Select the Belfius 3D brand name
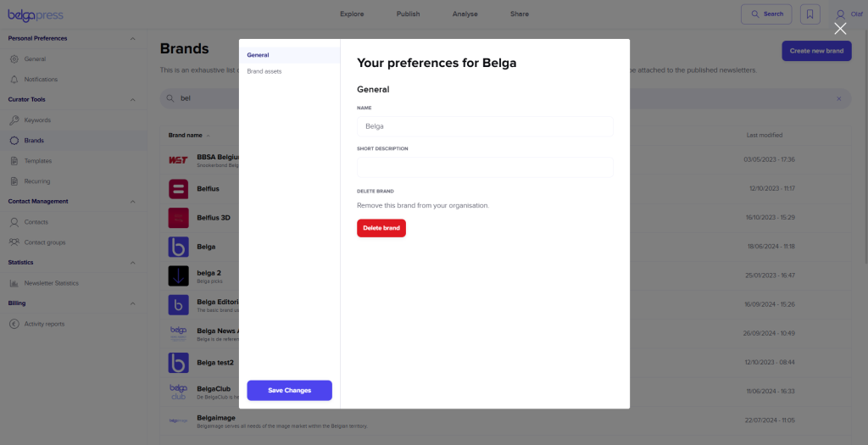Screen dimensions: 868x445 214,218
